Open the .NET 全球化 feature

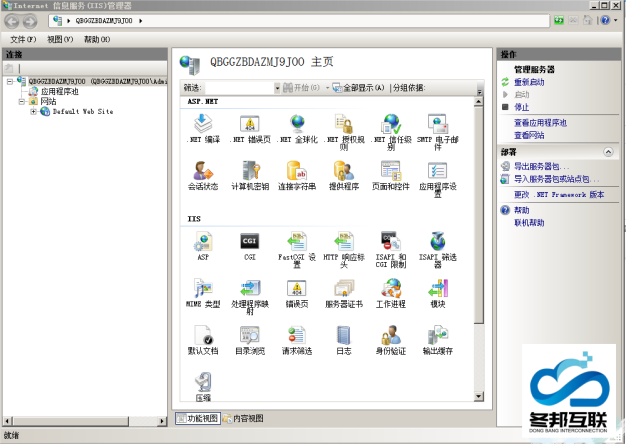(x=297, y=128)
